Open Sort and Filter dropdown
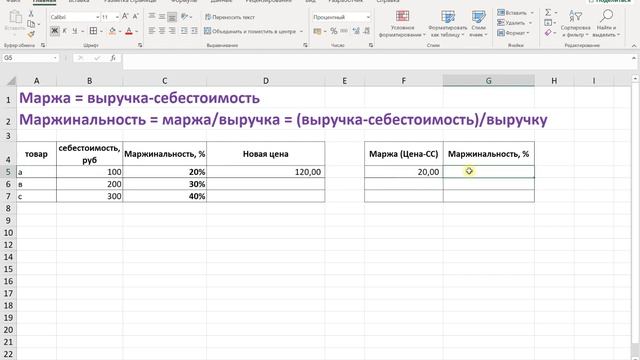 click(576, 24)
